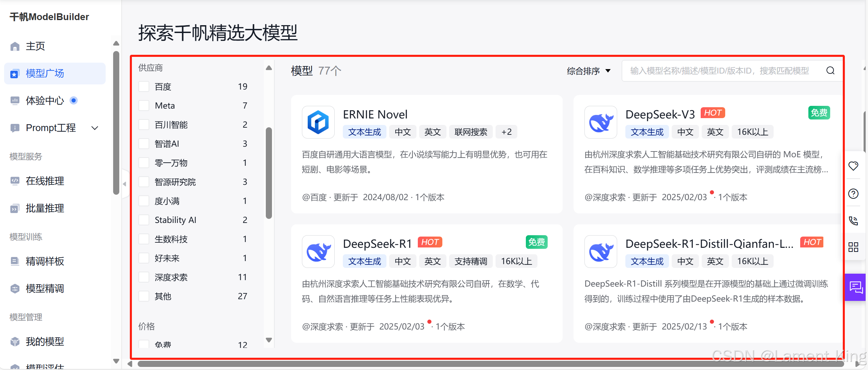This screenshot has width=868, height=370.
Task: Click the search magnifier icon
Action: (830, 70)
